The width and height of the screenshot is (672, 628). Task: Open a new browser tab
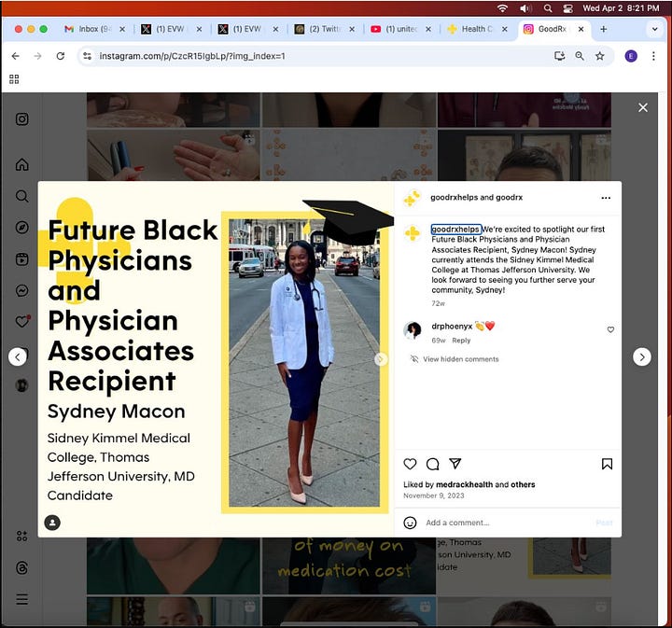click(604, 29)
